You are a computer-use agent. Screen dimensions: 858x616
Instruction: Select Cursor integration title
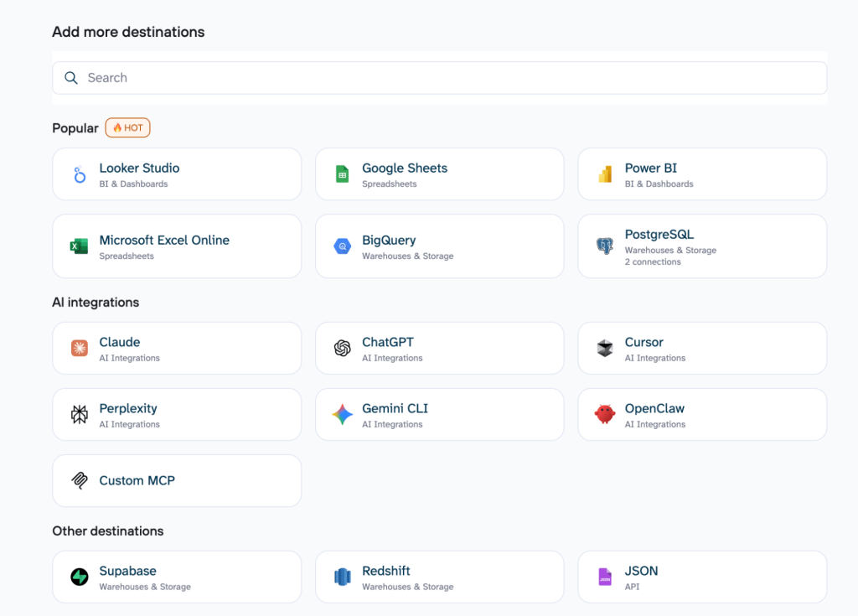[x=644, y=342]
